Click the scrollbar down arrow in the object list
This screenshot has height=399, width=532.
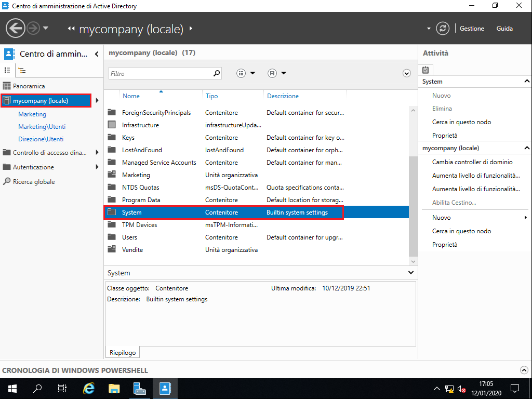[413, 261]
